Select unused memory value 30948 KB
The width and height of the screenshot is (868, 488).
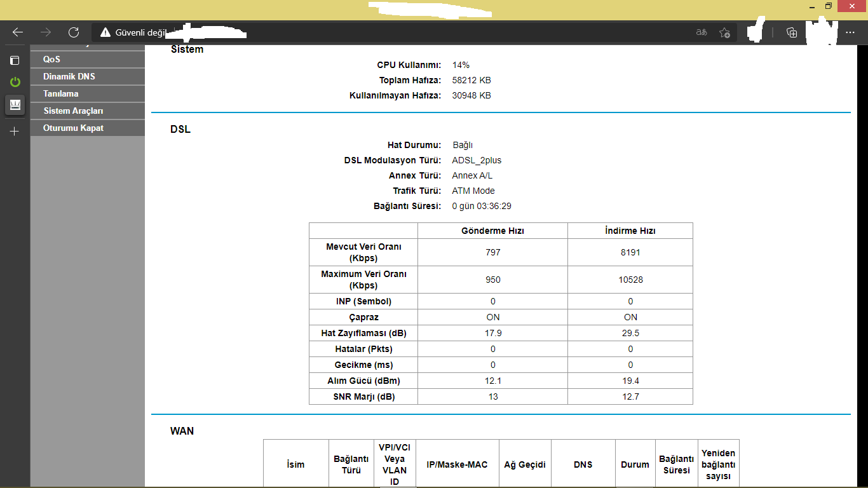(471, 95)
